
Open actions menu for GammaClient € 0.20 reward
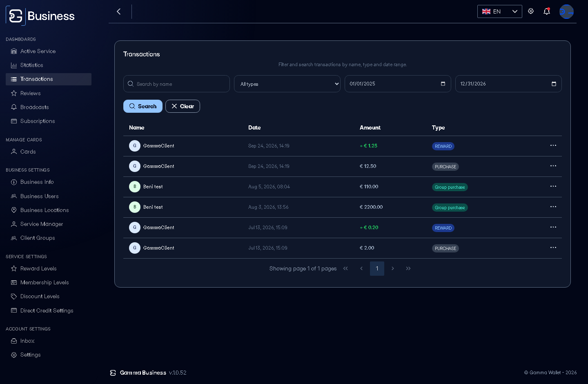coord(553,227)
